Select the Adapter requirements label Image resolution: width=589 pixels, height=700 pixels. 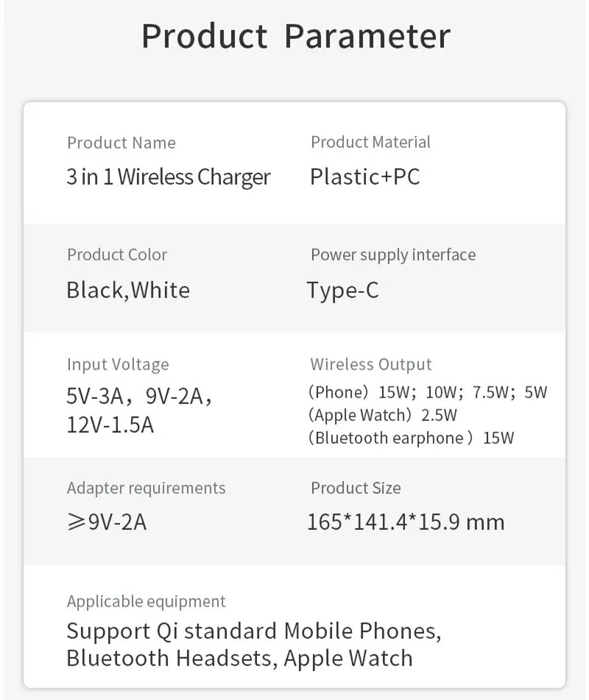[147, 489]
